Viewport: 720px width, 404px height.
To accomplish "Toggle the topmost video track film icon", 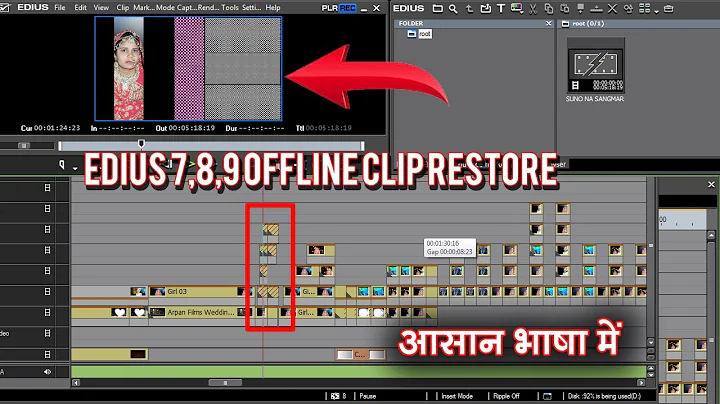I will [x=47, y=188].
